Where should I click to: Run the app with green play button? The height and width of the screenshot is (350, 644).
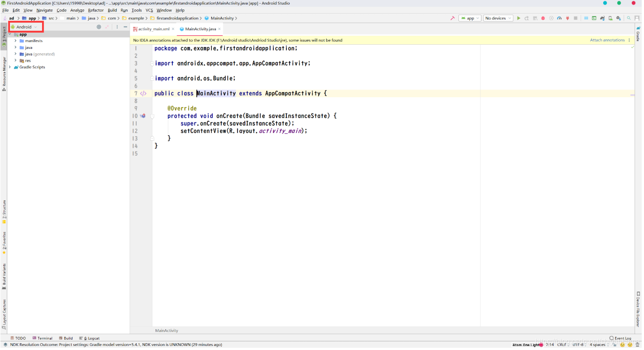pyautogui.click(x=519, y=18)
